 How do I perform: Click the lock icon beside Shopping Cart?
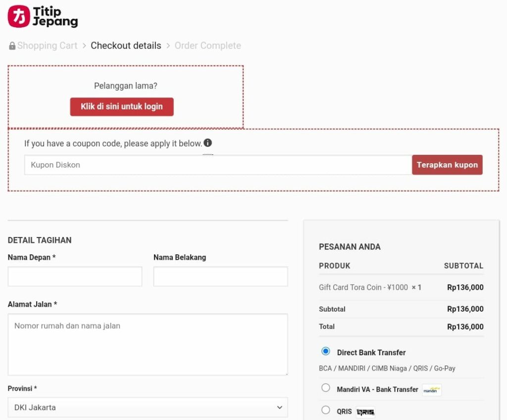point(12,46)
